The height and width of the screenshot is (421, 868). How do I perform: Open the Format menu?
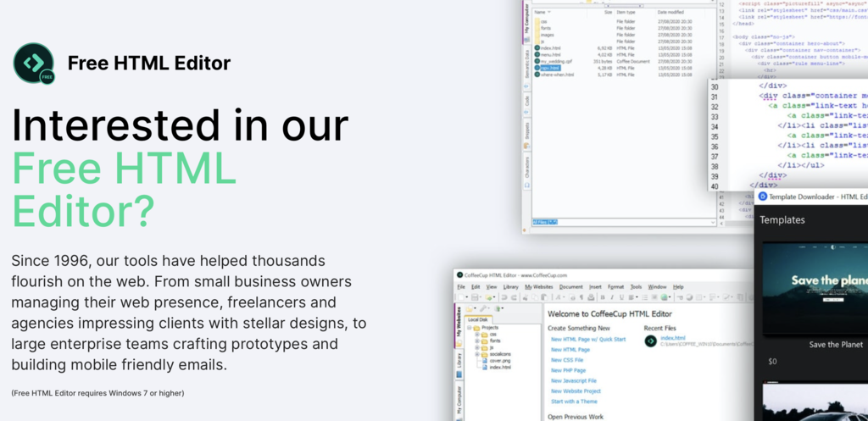(615, 287)
